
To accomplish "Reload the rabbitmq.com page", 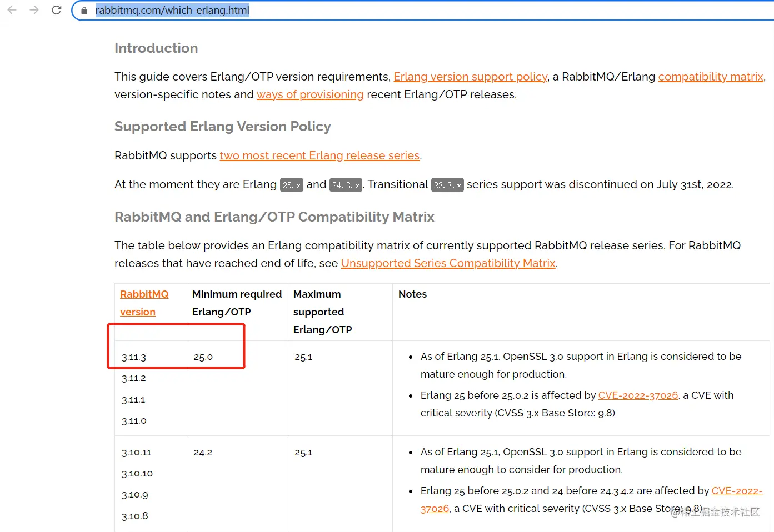I will [56, 10].
